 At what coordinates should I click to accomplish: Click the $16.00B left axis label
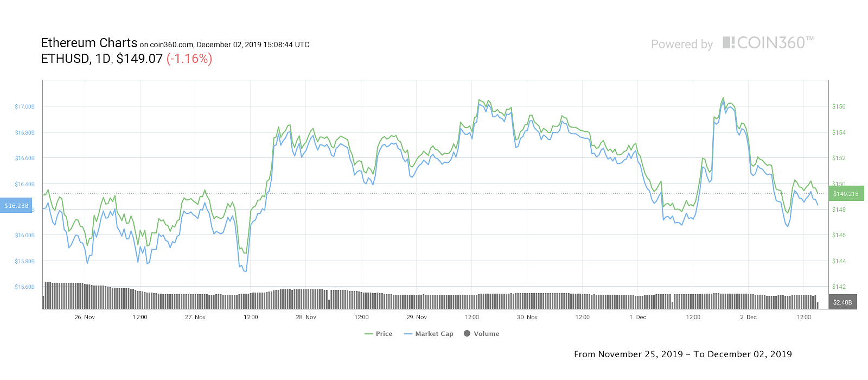pos(24,236)
